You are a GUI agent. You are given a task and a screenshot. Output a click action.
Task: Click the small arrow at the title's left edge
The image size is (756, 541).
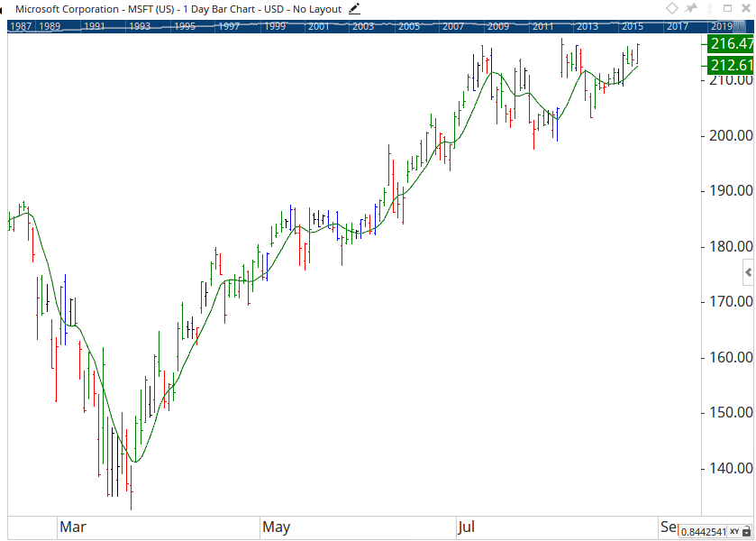point(2,10)
